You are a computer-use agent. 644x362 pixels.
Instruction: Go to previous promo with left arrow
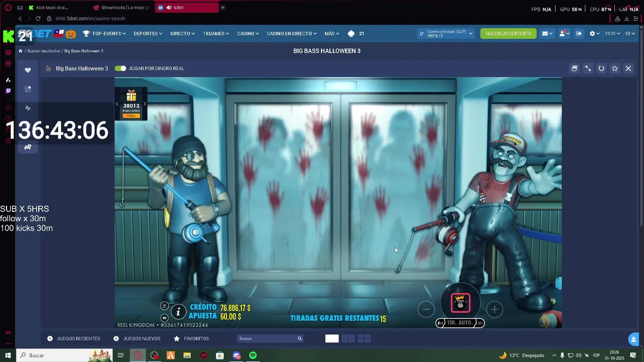pyautogui.click(x=117, y=104)
